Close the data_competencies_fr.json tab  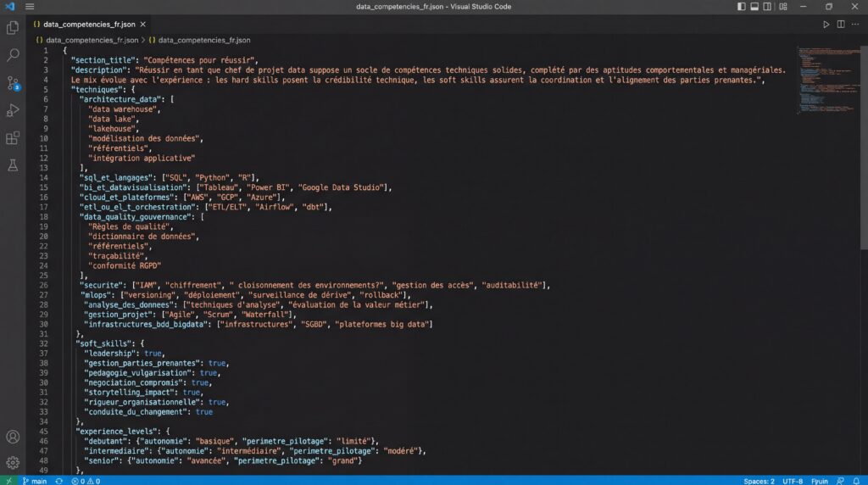142,25
